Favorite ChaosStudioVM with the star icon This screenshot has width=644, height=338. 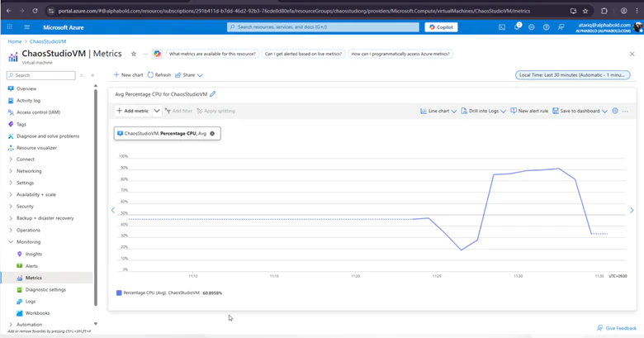click(134, 54)
